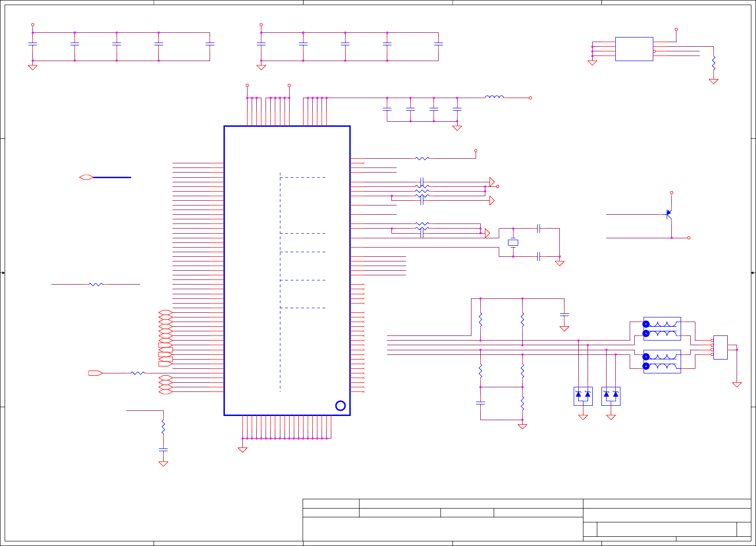Viewport: 756px width, 546px height.
Task: Select the large blue IC body in the center
Action: coord(287,271)
